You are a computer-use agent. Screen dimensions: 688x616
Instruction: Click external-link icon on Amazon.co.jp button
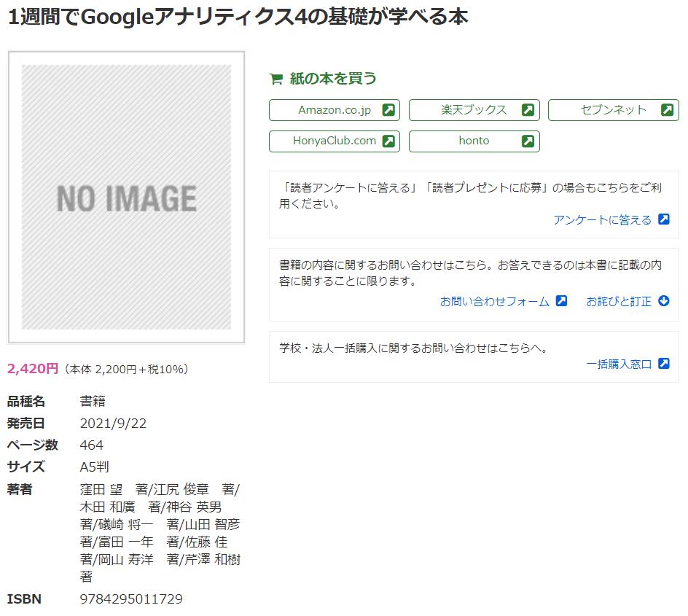(388, 109)
